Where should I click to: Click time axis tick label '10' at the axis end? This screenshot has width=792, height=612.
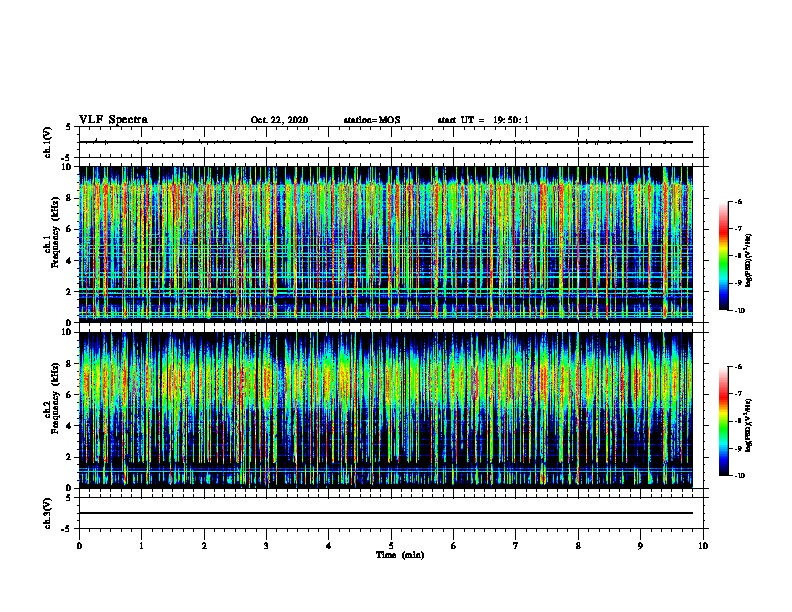pos(703,546)
